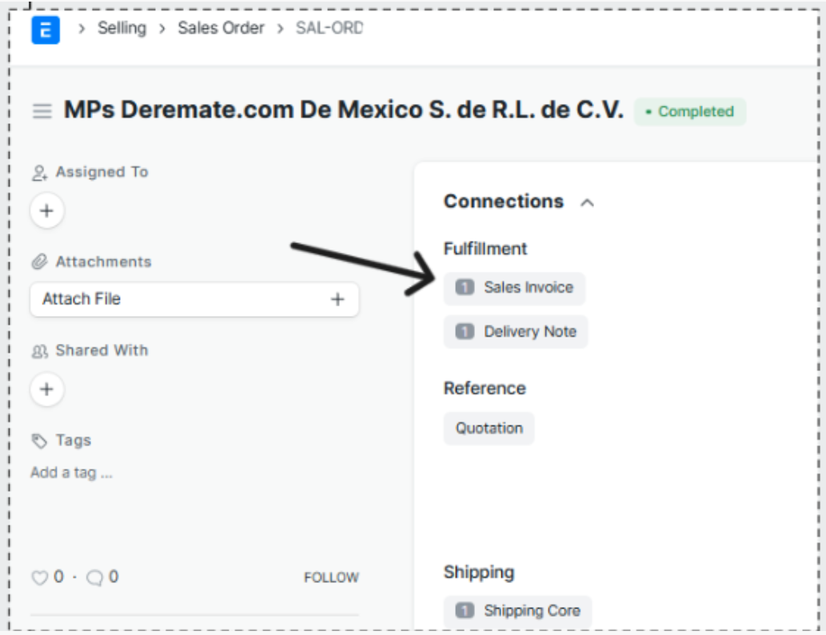Click Add a tag input field
Viewport: 826px width, 635px height.
(x=72, y=472)
